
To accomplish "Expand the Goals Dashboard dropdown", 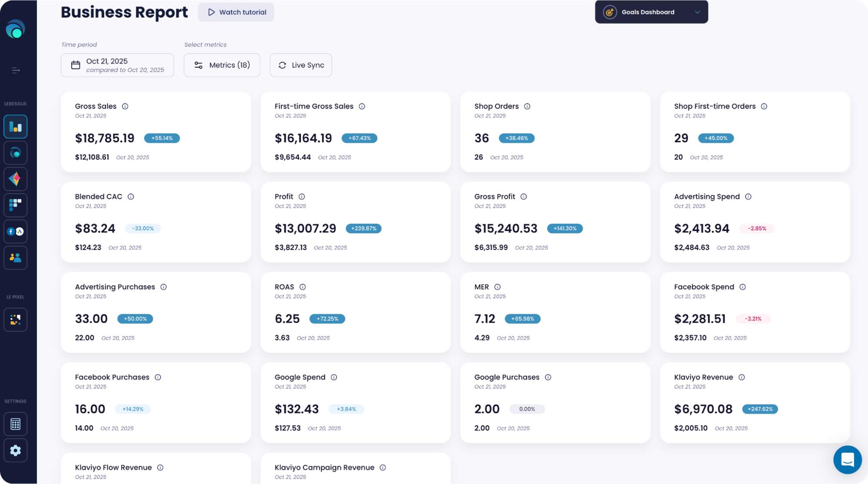I will pyautogui.click(x=651, y=12).
